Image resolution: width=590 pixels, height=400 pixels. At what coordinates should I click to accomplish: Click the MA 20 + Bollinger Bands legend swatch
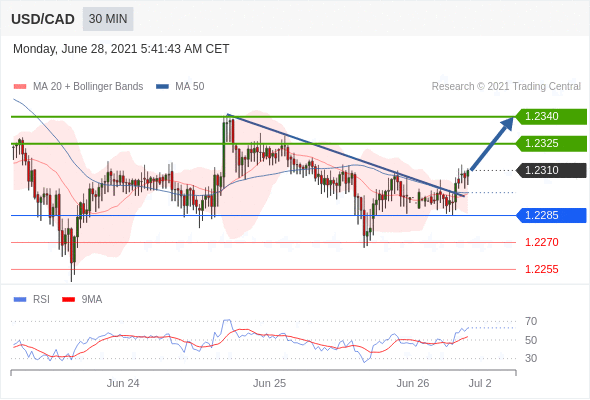(20, 87)
